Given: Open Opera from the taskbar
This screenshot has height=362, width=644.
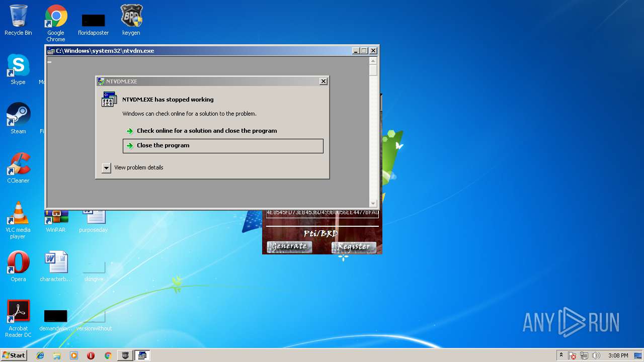Looking at the screenshot, I should click(x=91, y=355).
